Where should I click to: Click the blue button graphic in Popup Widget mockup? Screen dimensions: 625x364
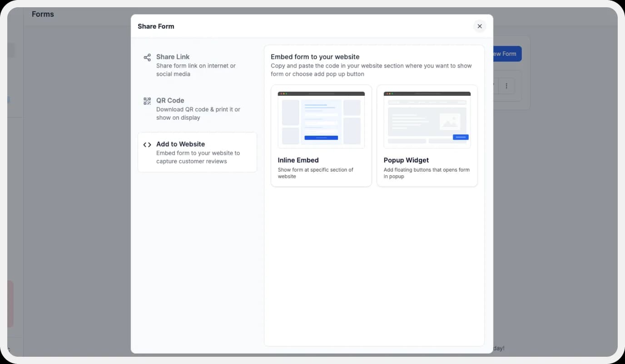(460, 137)
